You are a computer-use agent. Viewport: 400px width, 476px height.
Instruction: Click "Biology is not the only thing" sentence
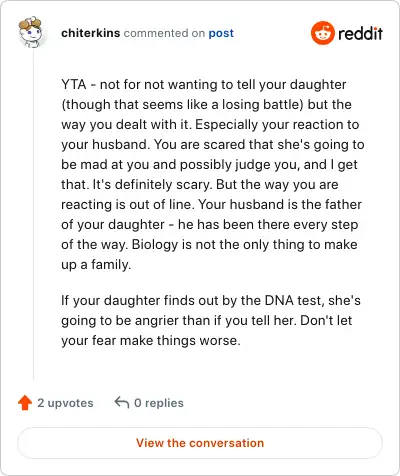coord(209,254)
